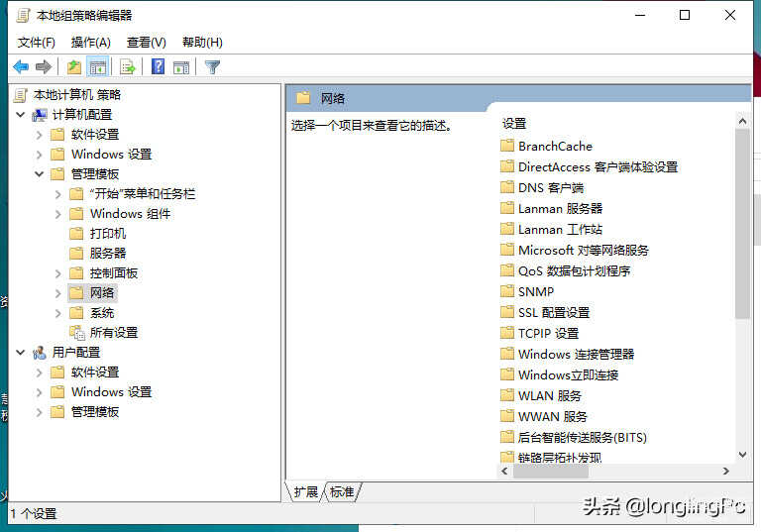This screenshot has height=532, width=761.
Task: Expand the 系统 tree node
Action: 58,314
